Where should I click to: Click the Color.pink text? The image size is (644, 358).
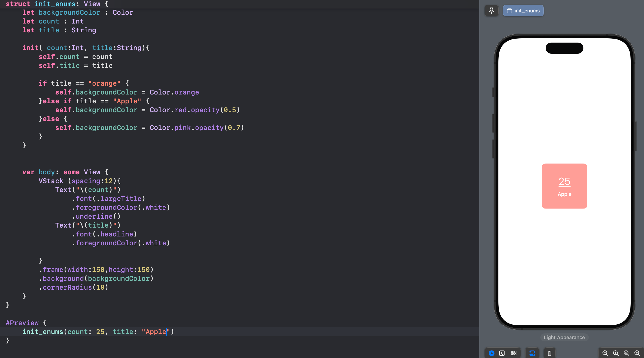[x=170, y=128]
